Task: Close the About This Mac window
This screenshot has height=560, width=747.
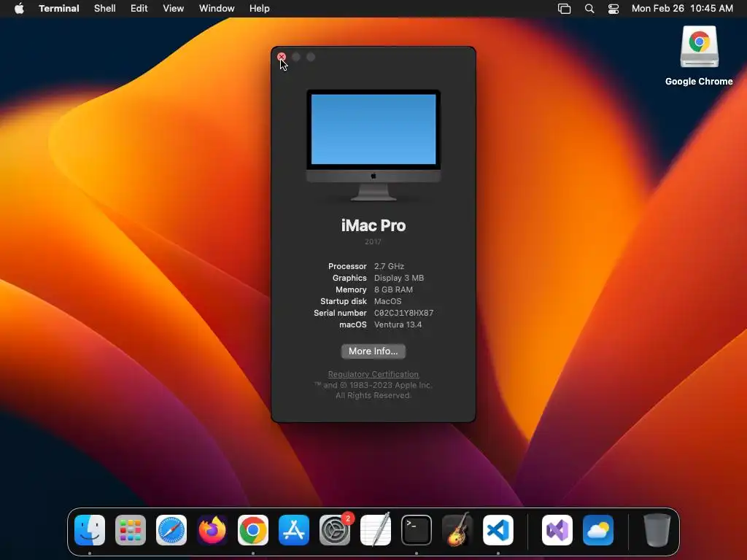Action: (282, 57)
